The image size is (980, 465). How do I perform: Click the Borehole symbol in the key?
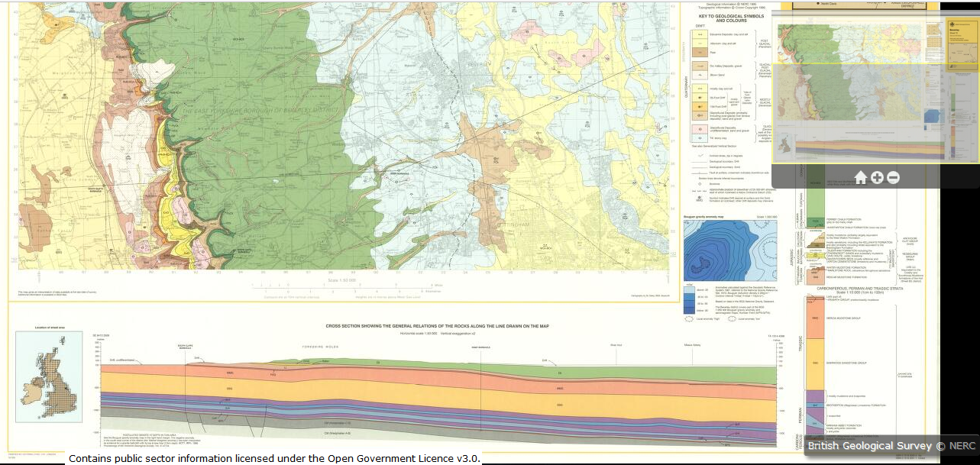click(698, 183)
